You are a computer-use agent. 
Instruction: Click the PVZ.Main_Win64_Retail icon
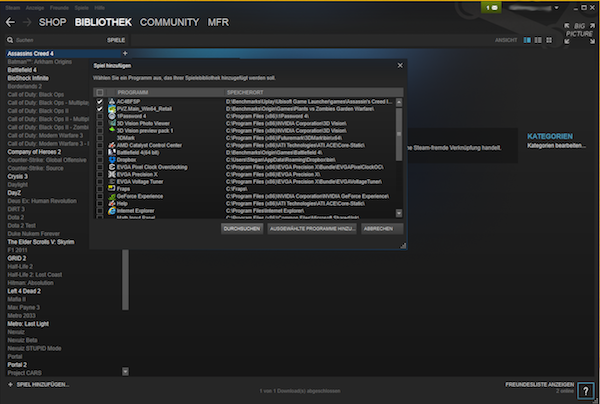(x=112, y=109)
